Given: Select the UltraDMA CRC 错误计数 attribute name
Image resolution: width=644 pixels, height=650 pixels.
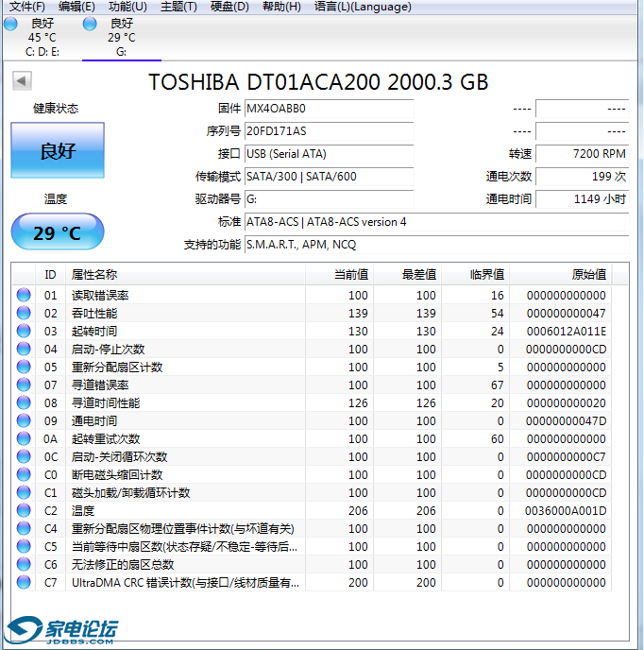Looking at the screenshot, I should 185,582.
